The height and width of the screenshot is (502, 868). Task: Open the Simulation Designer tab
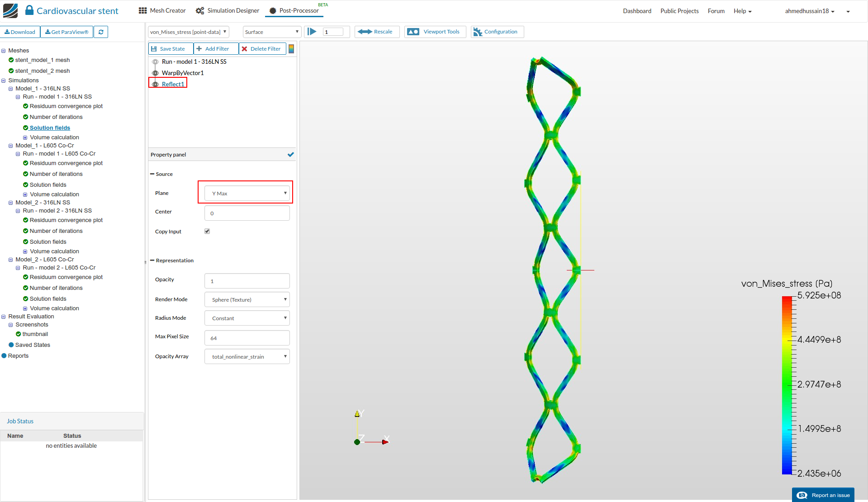228,10
